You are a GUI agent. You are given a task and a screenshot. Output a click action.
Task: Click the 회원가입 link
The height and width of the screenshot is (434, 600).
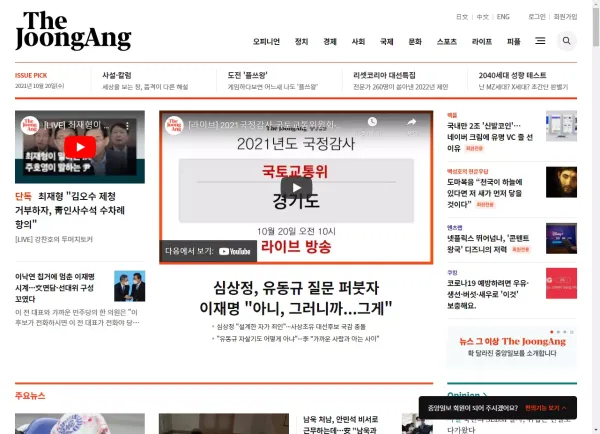point(565,17)
